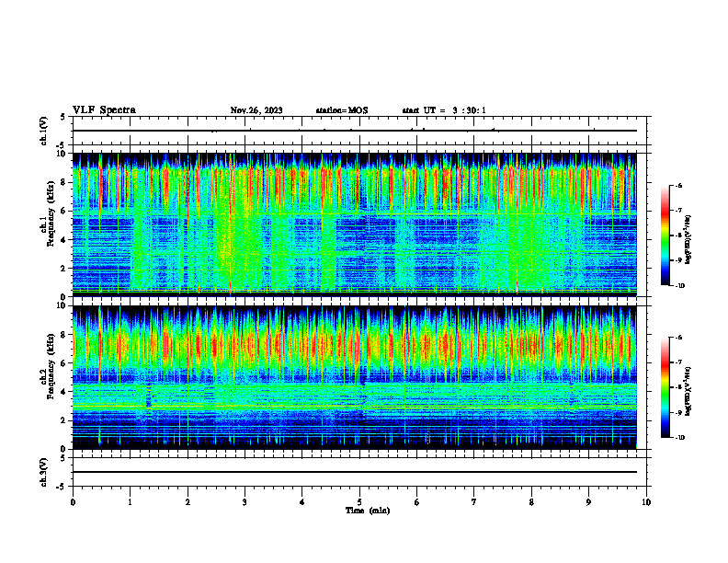Click the ch.1 spectrogram color scale bar
The image size is (728, 563).
tap(665, 236)
